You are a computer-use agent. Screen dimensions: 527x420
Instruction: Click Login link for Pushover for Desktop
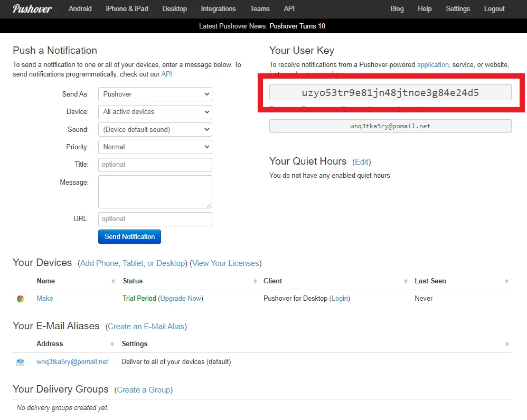(x=340, y=299)
